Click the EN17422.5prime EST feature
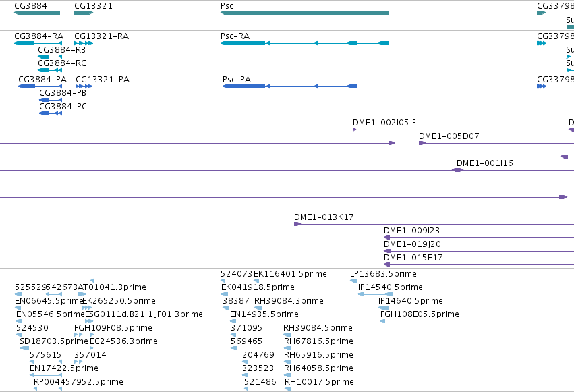Screen dimensions: 574x392 [x=46, y=375]
